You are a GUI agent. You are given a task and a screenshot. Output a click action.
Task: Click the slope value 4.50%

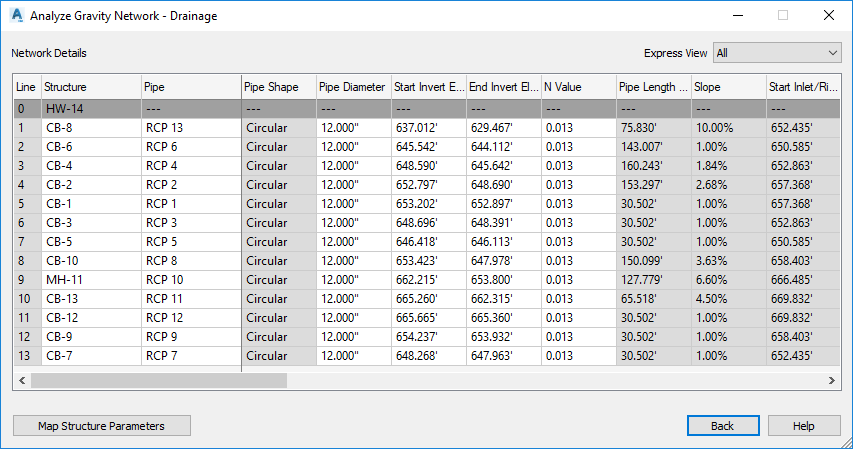730,299
